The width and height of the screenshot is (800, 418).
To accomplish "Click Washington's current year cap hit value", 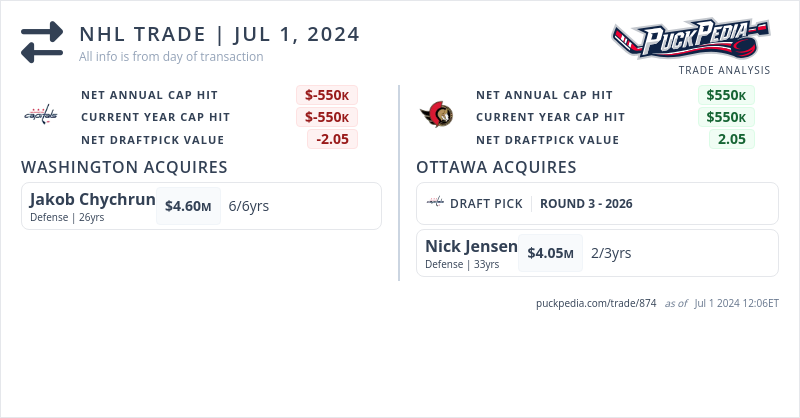I will point(327,117).
